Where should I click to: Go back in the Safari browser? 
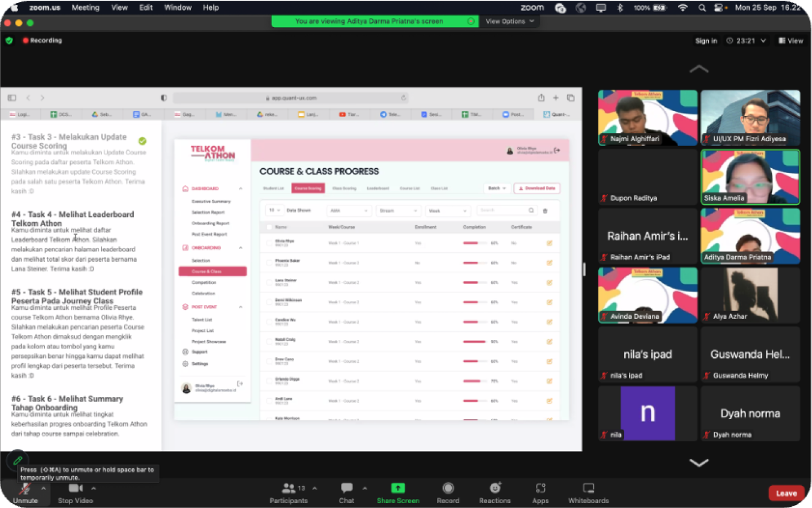[28, 98]
